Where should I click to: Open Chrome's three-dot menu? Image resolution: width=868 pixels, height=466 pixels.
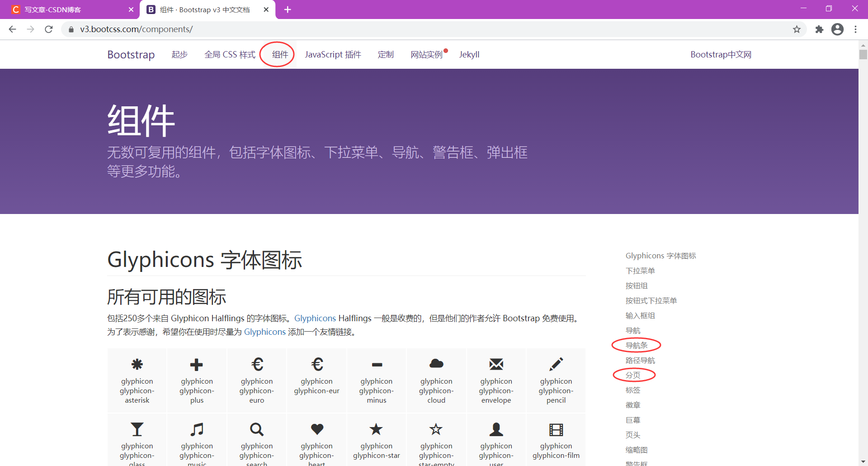click(x=855, y=29)
